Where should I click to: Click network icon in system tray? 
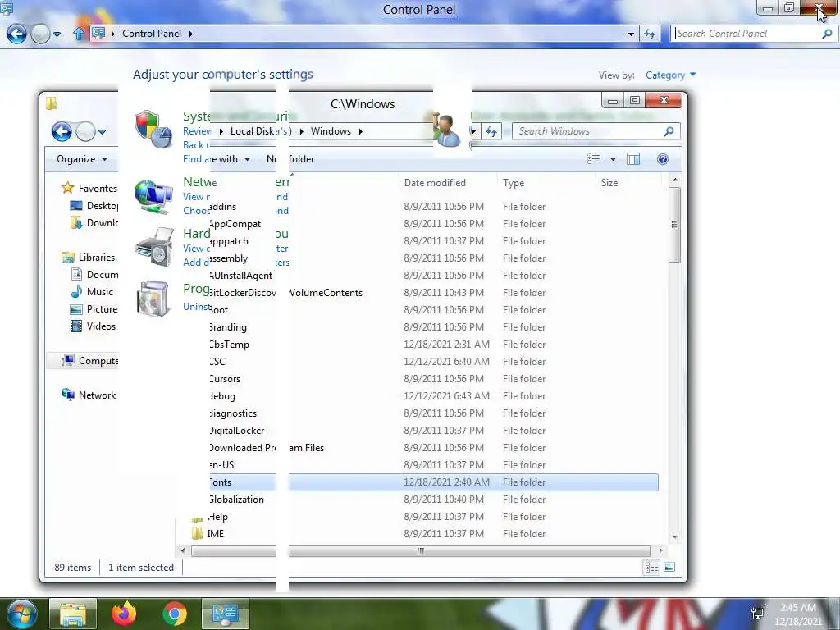click(x=757, y=614)
